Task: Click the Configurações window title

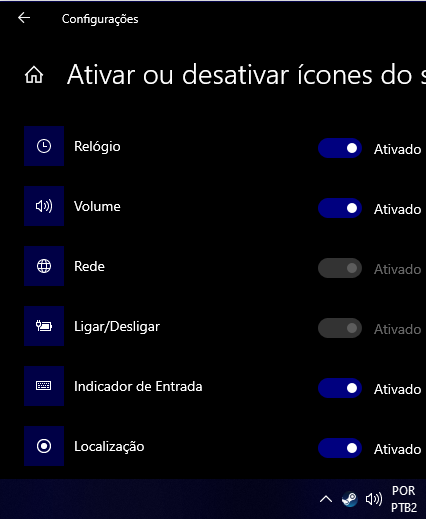Action: pos(100,19)
